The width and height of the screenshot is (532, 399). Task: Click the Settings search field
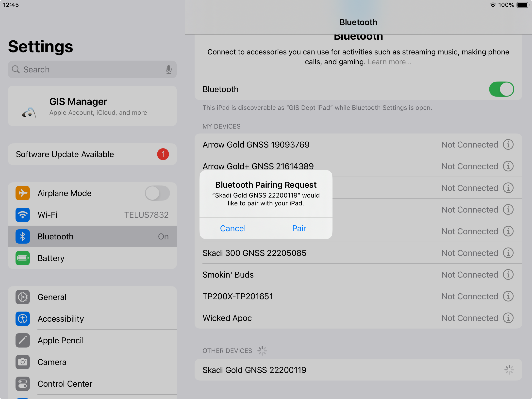[x=92, y=70]
